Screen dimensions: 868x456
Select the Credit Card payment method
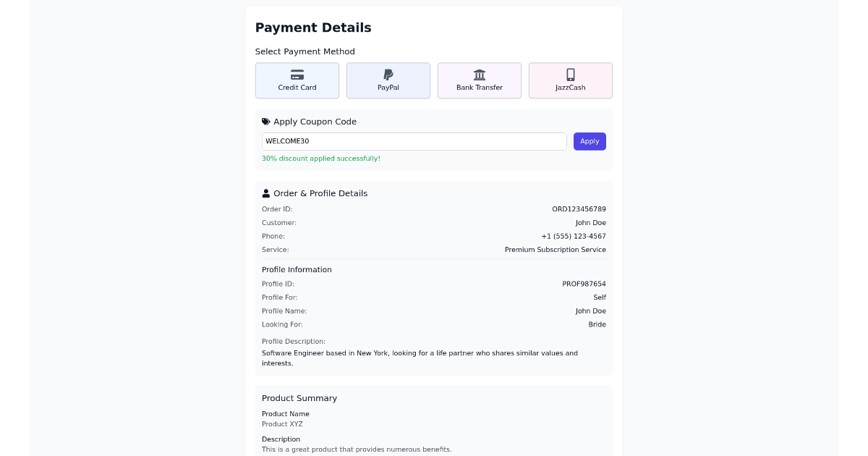point(297,80)
